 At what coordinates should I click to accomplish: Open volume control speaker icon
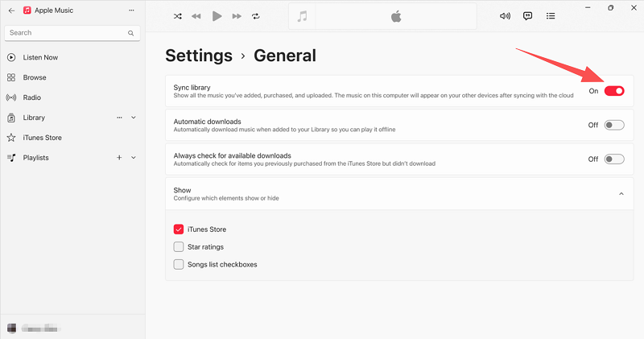pos(505,16)
